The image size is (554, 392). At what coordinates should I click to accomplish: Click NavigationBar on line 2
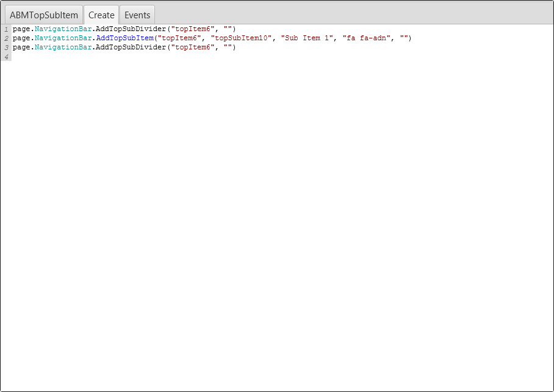point(63,38)
